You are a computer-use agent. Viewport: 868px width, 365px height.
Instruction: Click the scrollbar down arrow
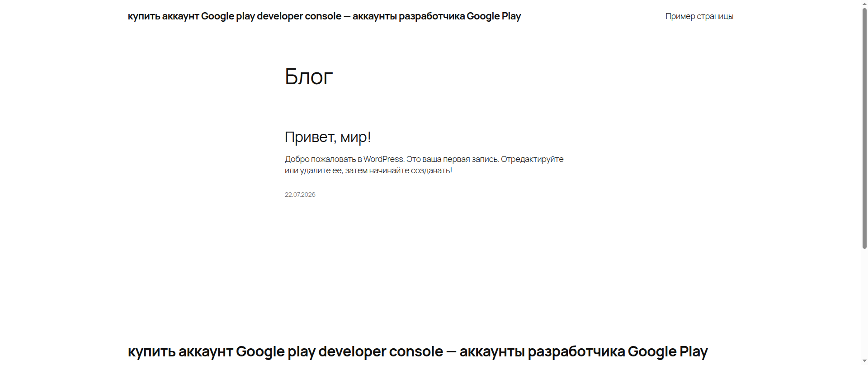[x=864, y=361]
